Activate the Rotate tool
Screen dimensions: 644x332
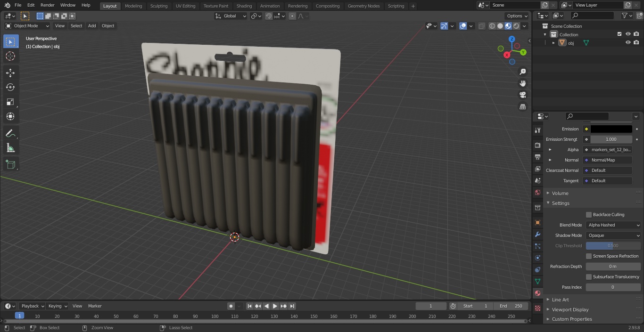(x=10, y=87)
